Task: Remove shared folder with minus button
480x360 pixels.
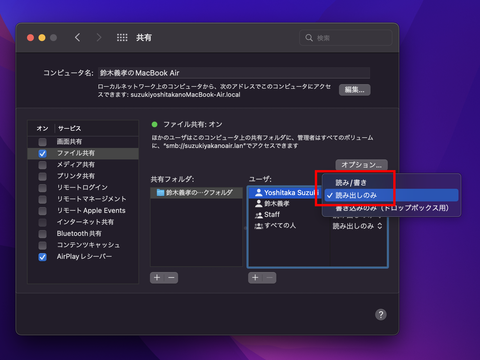Action: tap(171, 277)
